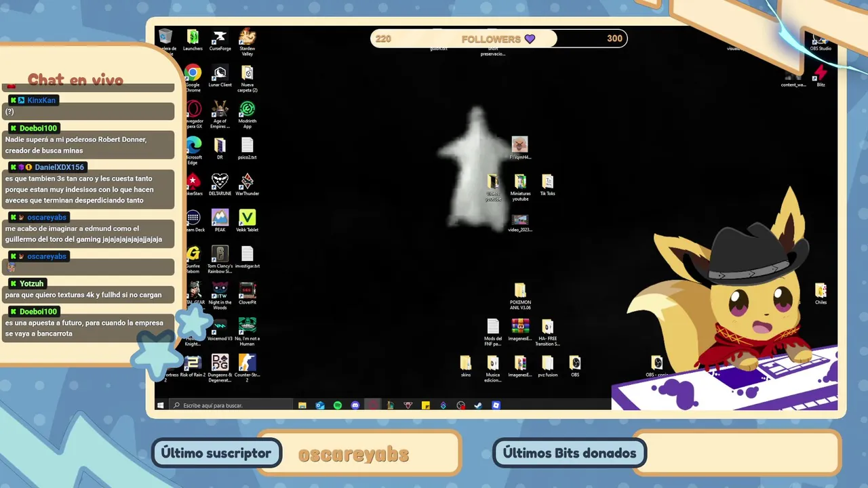
Task: Click the 'Últimos Bits donados' label
Action: 570,453
